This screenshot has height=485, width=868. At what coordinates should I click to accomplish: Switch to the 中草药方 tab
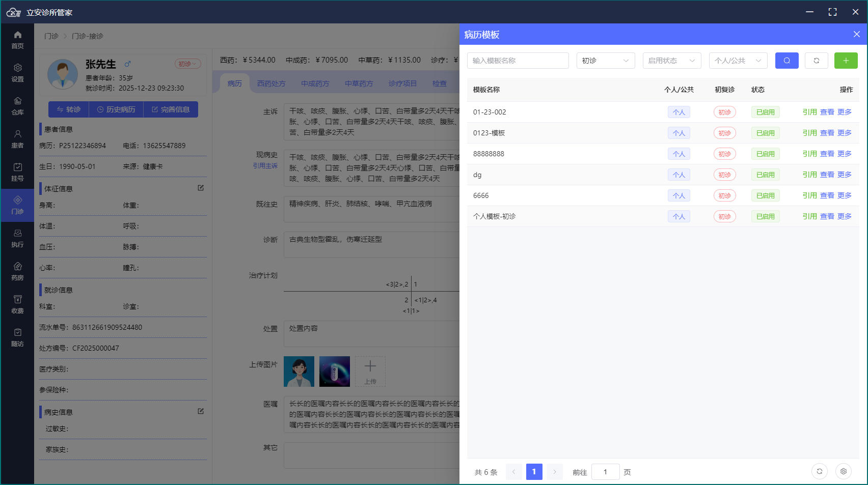(359, 83)
